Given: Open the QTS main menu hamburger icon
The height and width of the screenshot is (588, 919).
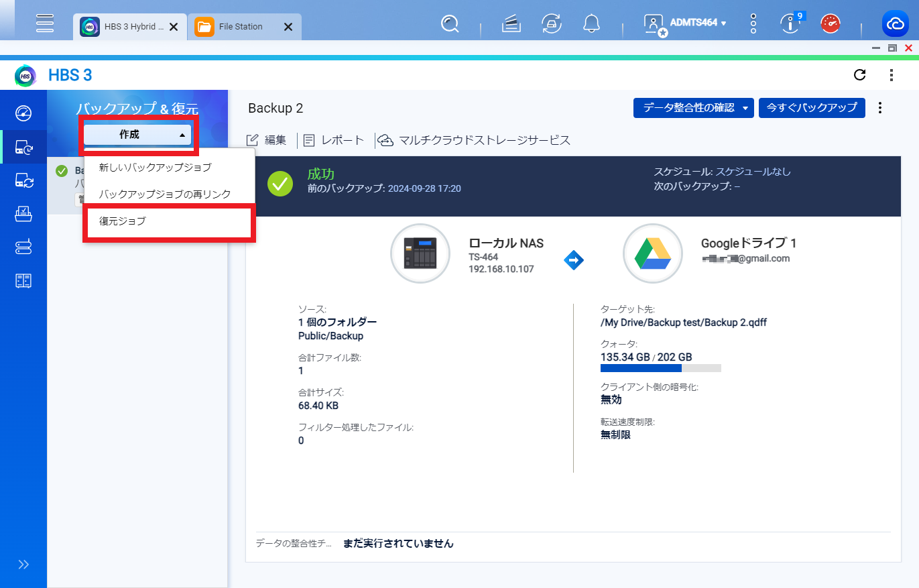Looking at the screenshot, I should [x=45, y=23].
